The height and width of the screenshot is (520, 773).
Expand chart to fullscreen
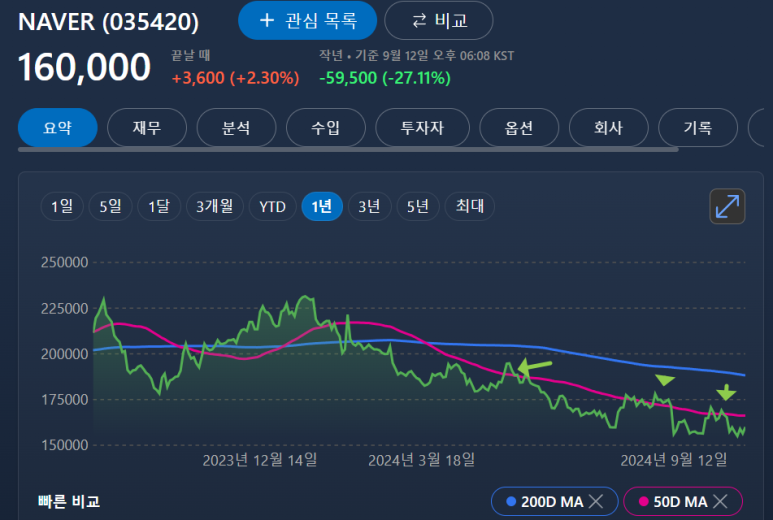727,206
